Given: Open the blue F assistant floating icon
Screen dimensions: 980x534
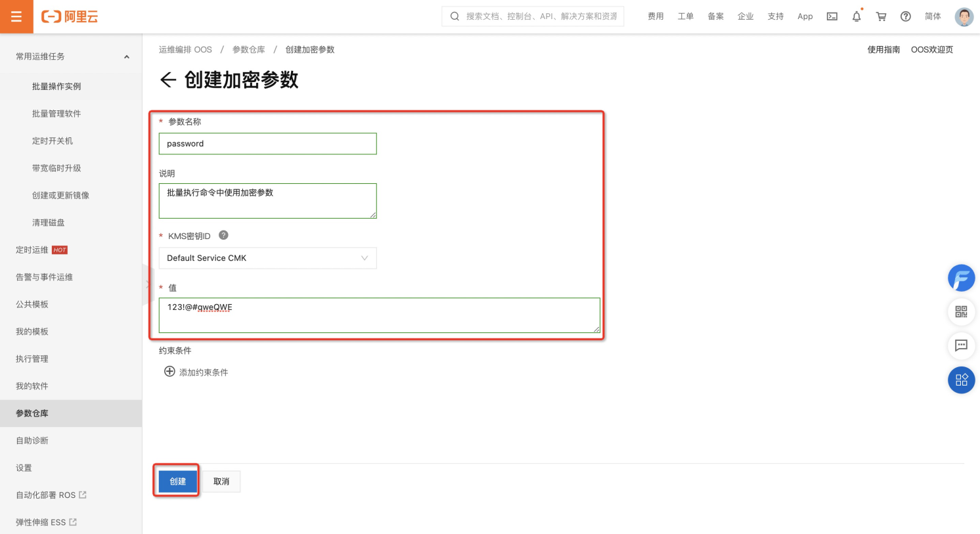Looking at the screenshot, I should click(x=961, y=278).
